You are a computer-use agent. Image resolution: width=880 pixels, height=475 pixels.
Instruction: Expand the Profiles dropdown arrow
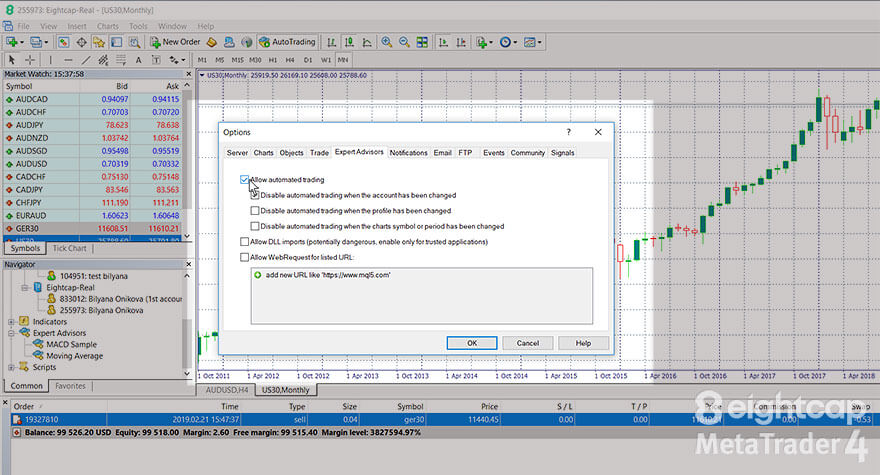pyautogui.click(x=46, y=43)
